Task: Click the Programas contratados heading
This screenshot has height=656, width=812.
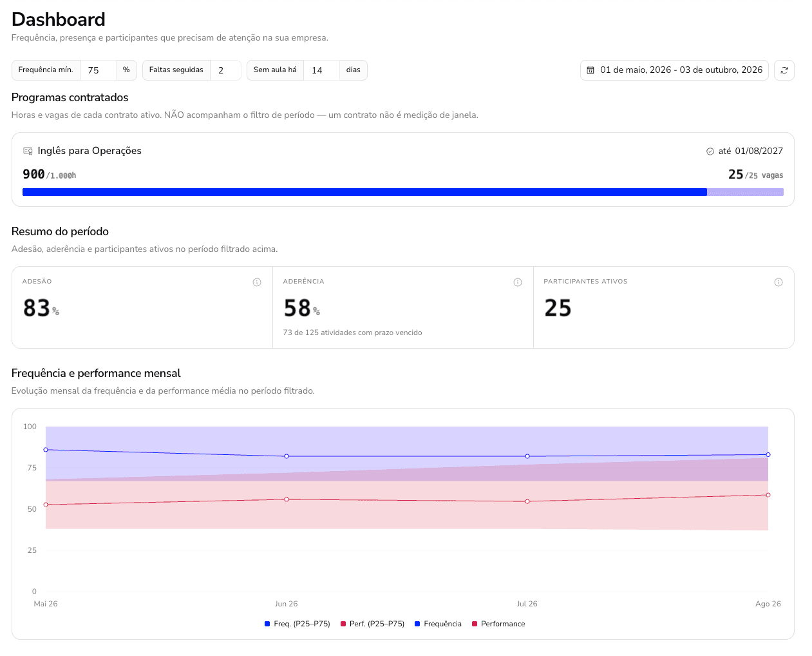Action: click(70, 97)
